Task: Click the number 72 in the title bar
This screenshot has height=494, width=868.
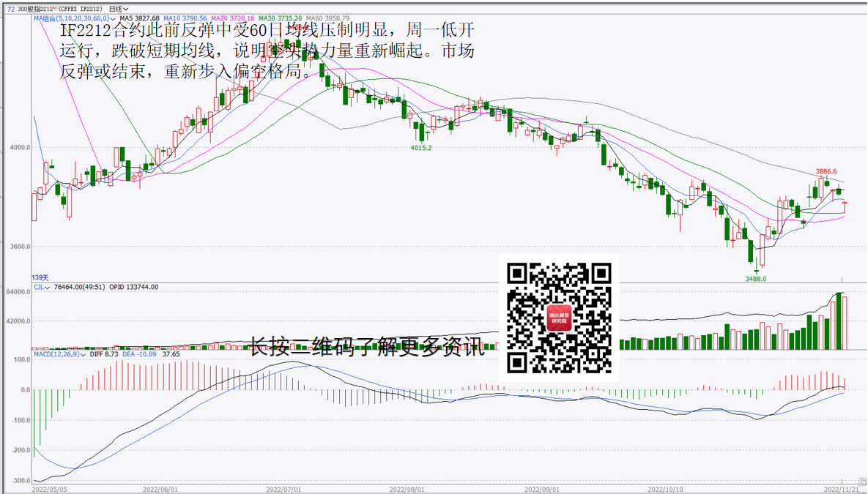Action: tap(11, 9)
